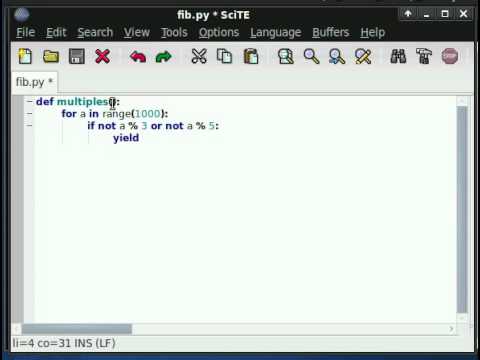Place cursor after the yield keyword

point(139,138)
